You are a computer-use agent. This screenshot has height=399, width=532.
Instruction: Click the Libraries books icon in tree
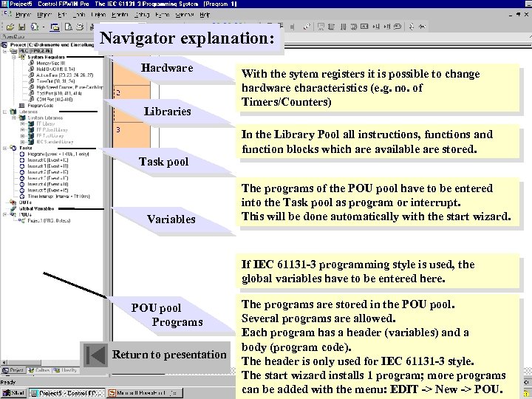click(x=13, y=112)
